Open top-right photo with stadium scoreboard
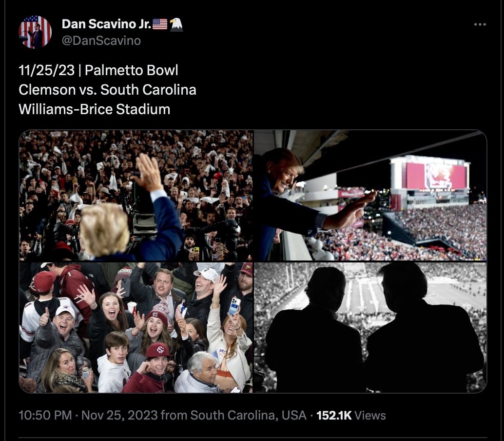This screenshot has height=441, width=504. point(370,195)
